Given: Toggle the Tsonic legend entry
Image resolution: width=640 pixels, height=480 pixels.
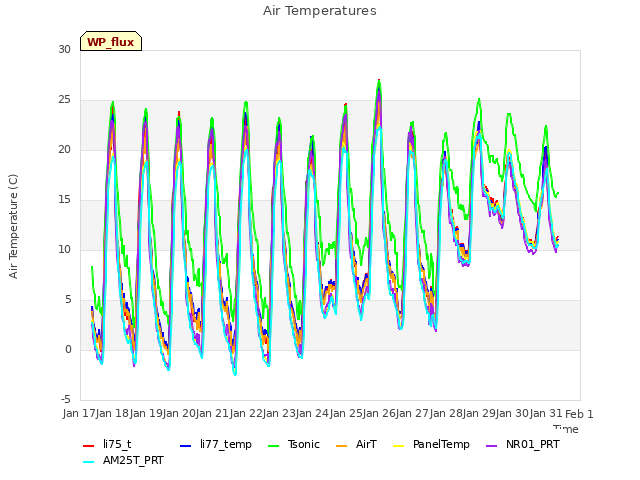Looking at the screenshot, I should (294, 444).
